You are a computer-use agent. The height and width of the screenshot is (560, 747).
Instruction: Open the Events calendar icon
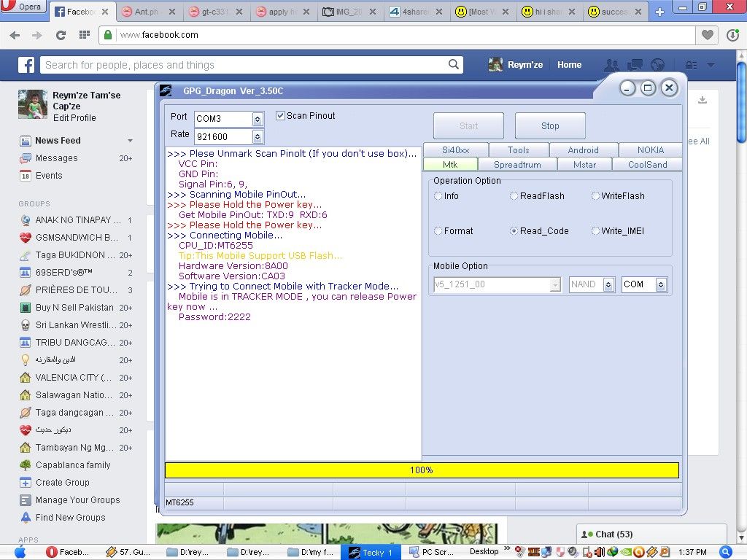click(26, 176)
